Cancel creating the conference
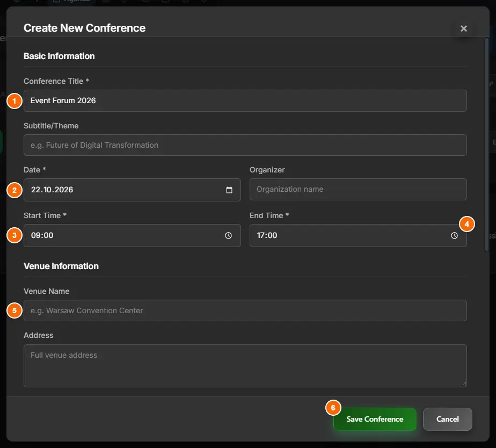 [x=448, y=419]
